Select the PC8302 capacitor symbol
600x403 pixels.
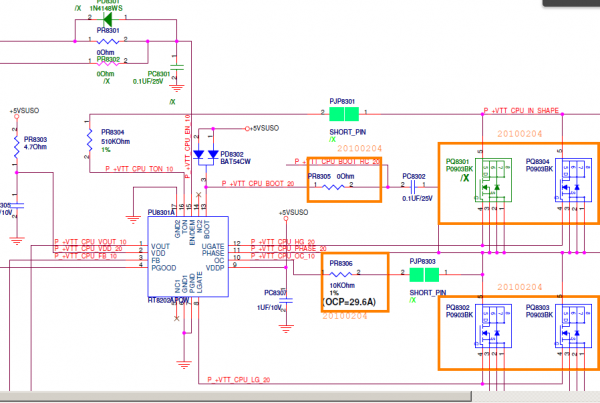point(413,187)
